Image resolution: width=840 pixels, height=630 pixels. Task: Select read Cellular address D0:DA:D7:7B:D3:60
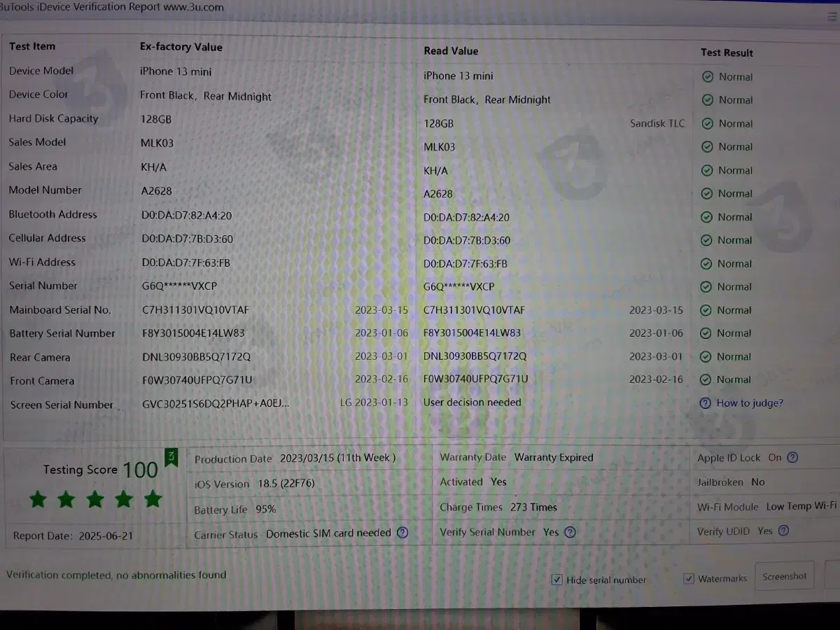467,241
